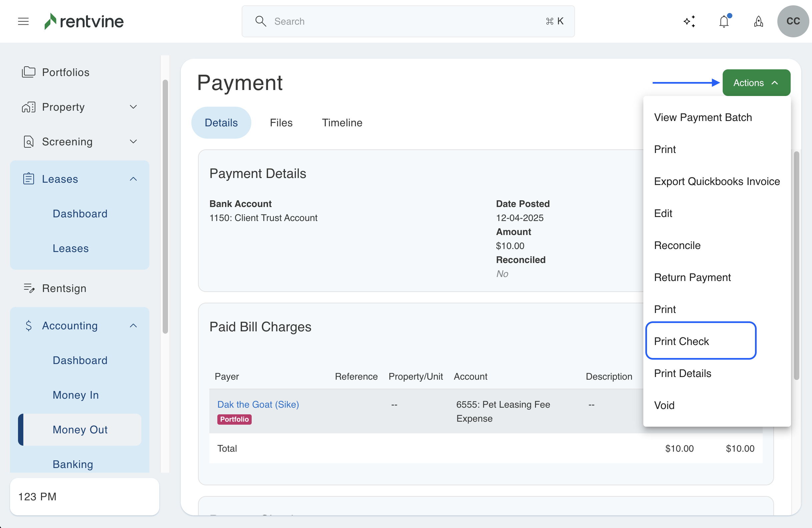Open the Dak the Goat (Sike) link
The width and height of the screenshot is (812, 528).
coord(258,404)
